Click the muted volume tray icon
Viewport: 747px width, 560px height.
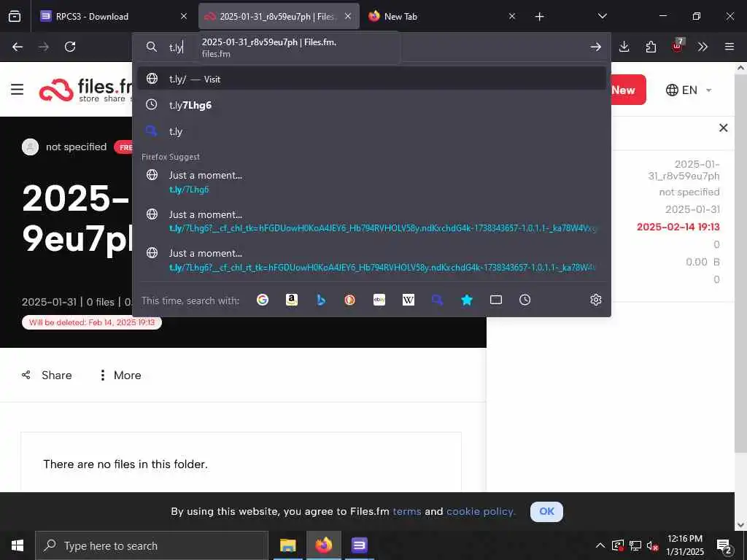coord(653,545)
